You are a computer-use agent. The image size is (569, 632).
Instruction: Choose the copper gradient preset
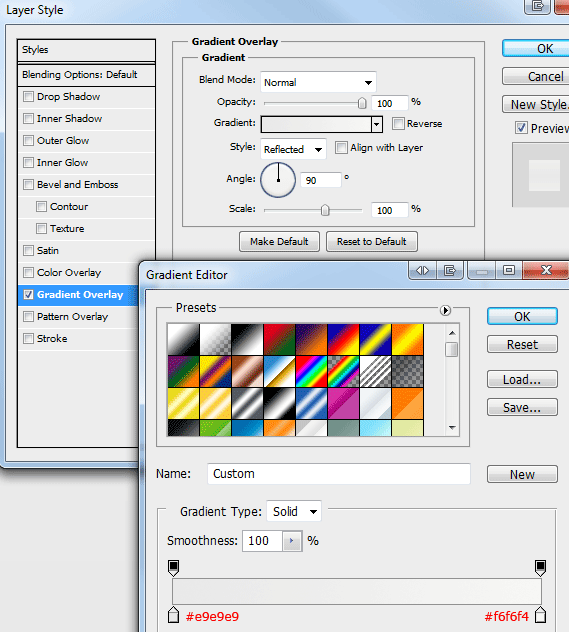(247, 371)
